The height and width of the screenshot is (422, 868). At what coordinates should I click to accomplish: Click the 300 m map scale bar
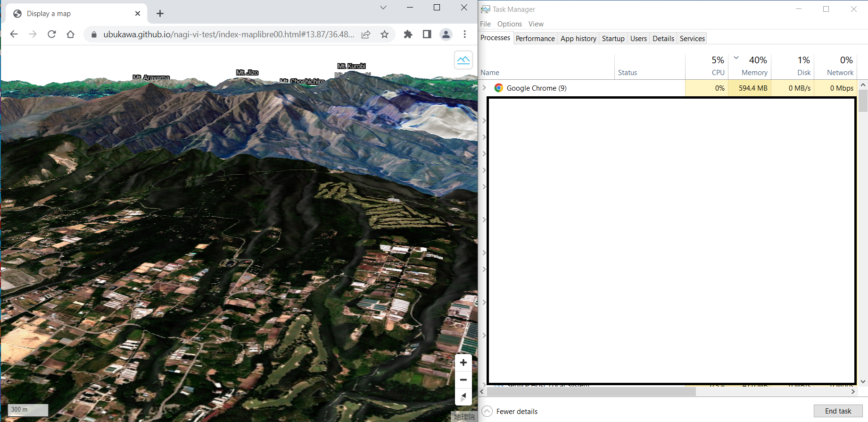28,410
